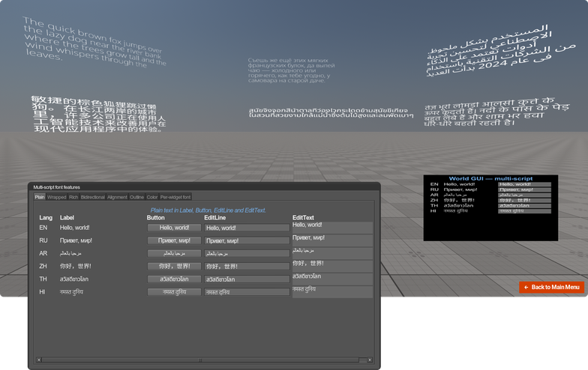Viewport: 588px width, 370px height.
Task: Switch to the Plain tab
Action: tap(40, 197)
